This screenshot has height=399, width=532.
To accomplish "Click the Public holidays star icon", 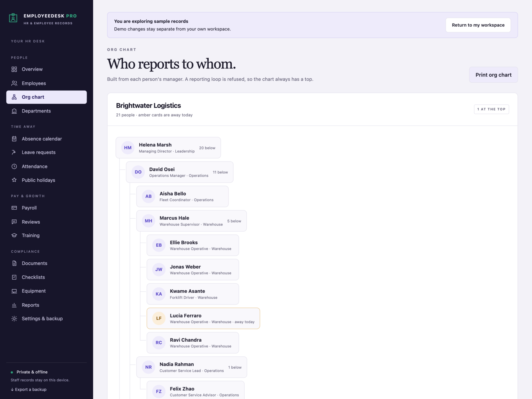I will 14,180.
